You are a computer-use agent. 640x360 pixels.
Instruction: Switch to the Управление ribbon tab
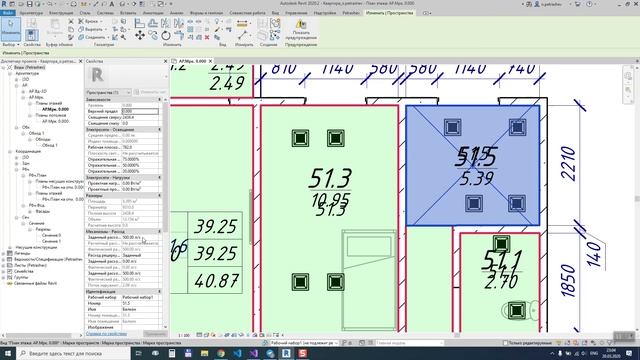[296, 13]
